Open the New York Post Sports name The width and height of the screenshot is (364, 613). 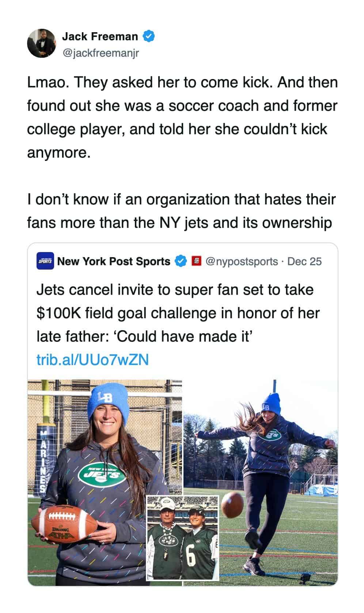[114, 261]
